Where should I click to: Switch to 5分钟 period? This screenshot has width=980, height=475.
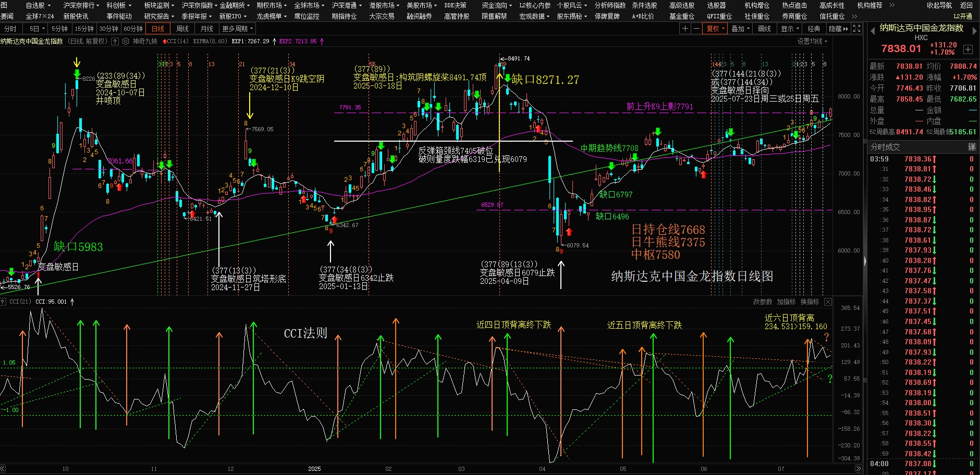pyautogui.click(x=59, y=29)
